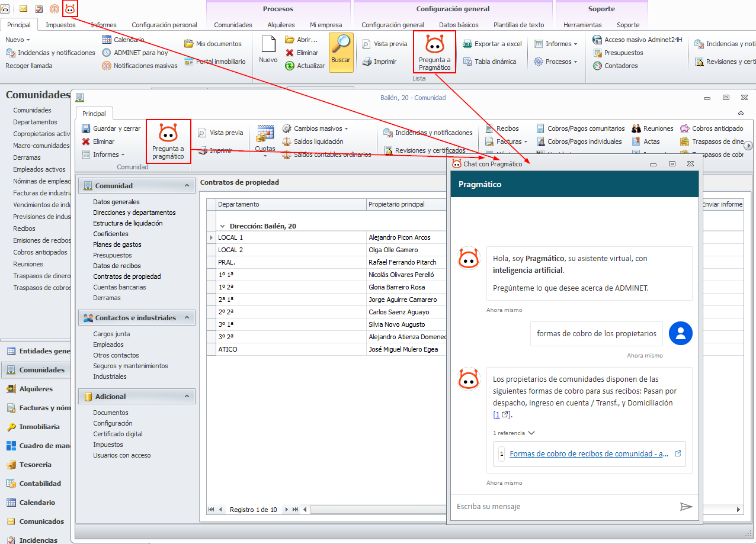Open Certificado digital in Adicional section
756x544 pixels.
coord(118,434)
